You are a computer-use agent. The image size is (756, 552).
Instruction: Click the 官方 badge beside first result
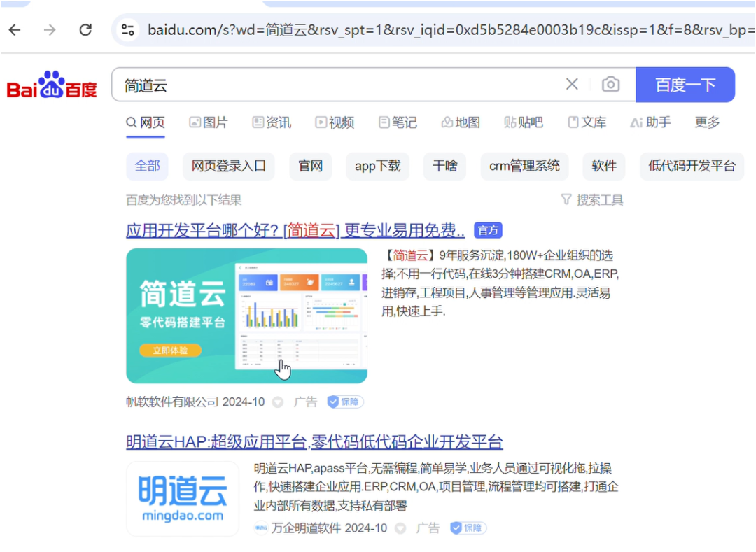[488, 230]
